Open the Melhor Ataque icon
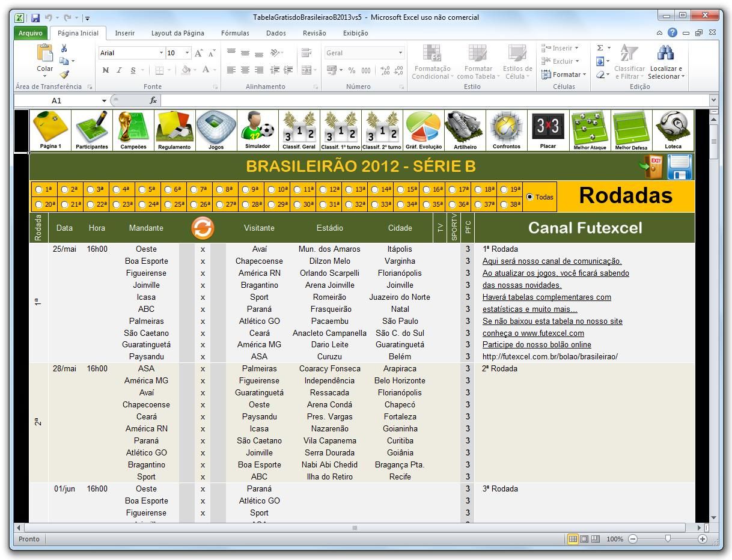The image size is (732, 560). pos(590,130)
